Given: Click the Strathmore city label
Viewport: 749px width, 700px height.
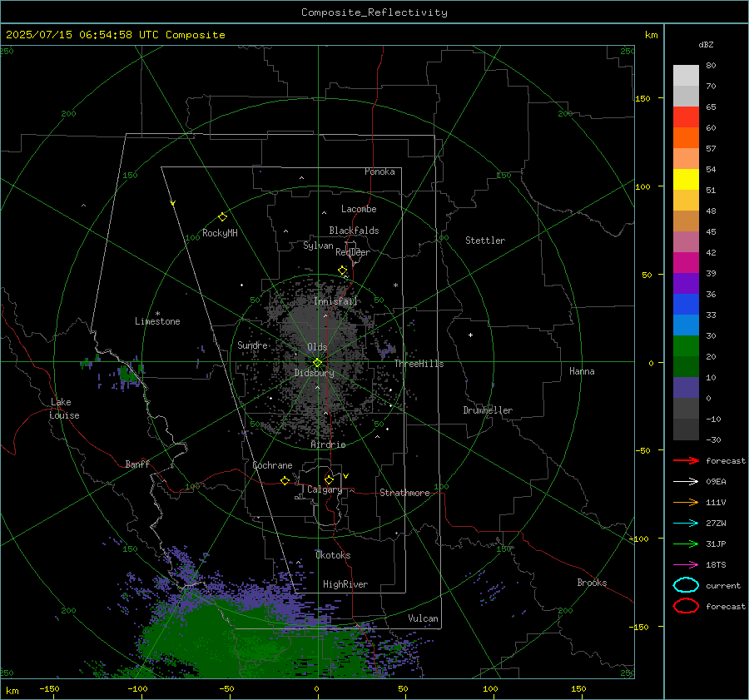Looking at the screenshot, I should click(404, 493).
